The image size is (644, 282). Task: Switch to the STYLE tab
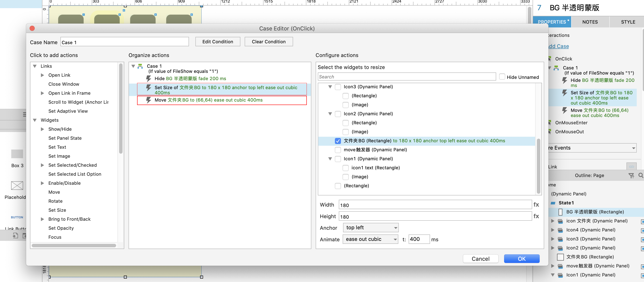[628, 22]
